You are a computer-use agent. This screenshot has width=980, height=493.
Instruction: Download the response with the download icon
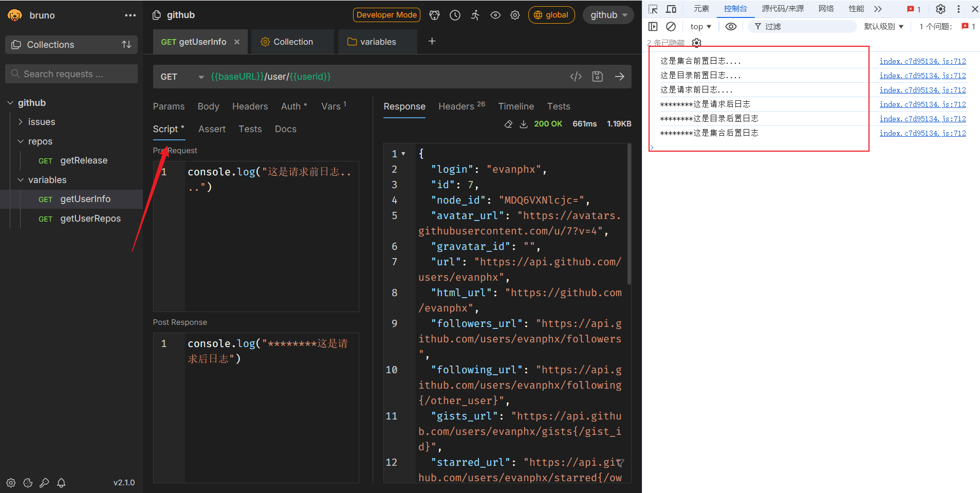(524, 124)
